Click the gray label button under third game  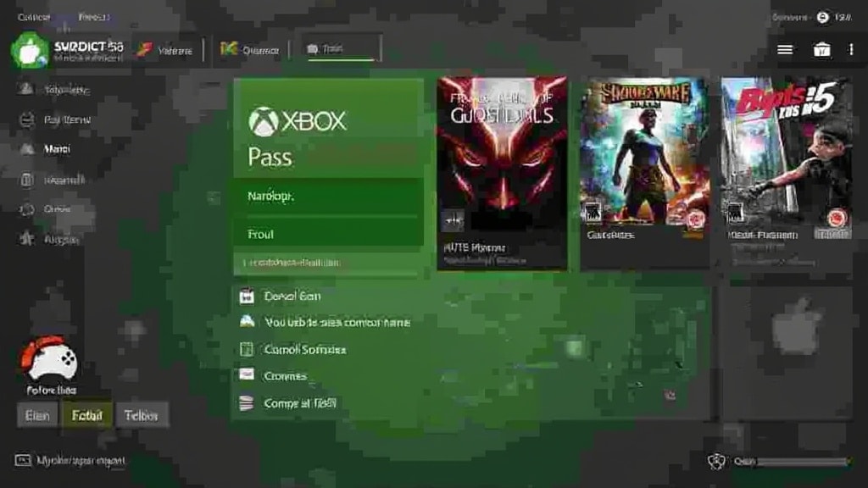tap(832, 235)
